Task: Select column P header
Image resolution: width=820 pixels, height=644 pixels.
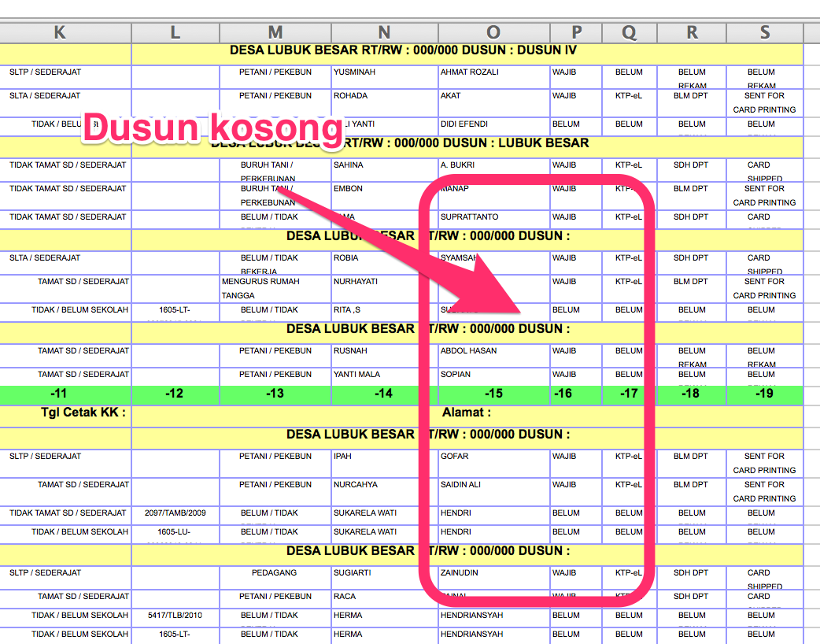Action: click(x=576, y=32)
